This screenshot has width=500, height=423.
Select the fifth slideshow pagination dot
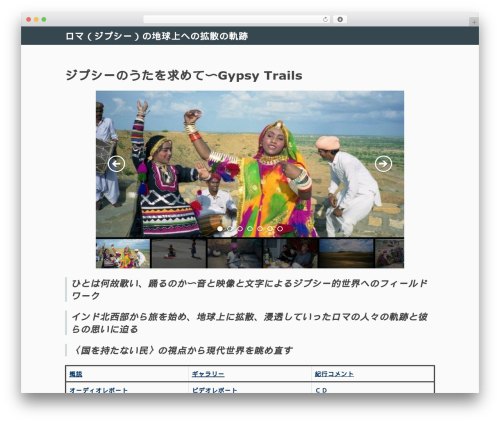pos(260,229)
